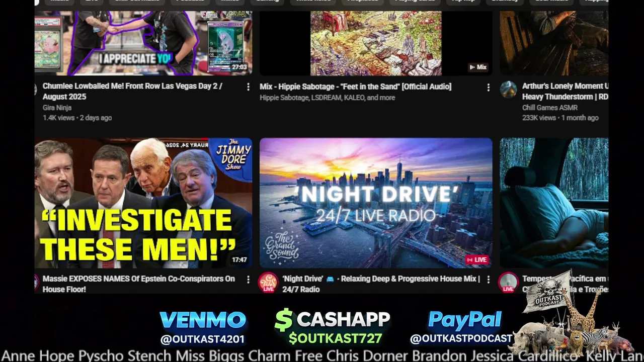
Task: Click the 17:47 duration badge on Massie thumbnail
Action: tap(239, 260)
